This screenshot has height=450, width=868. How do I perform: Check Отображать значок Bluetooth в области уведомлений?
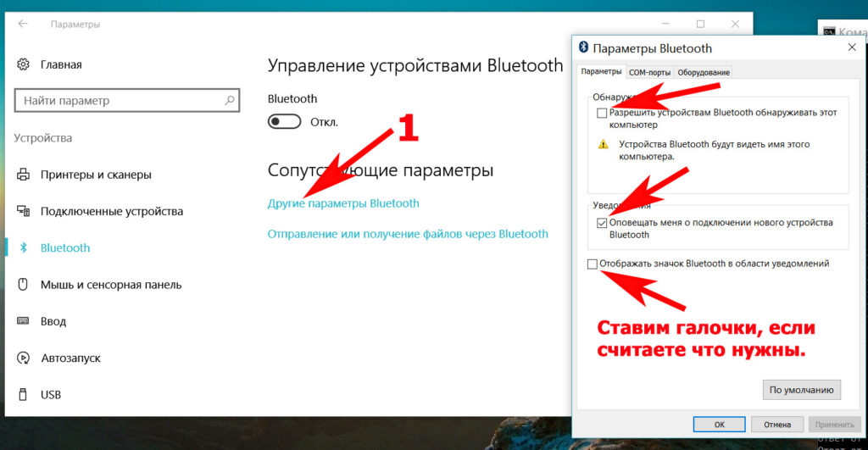593,264
